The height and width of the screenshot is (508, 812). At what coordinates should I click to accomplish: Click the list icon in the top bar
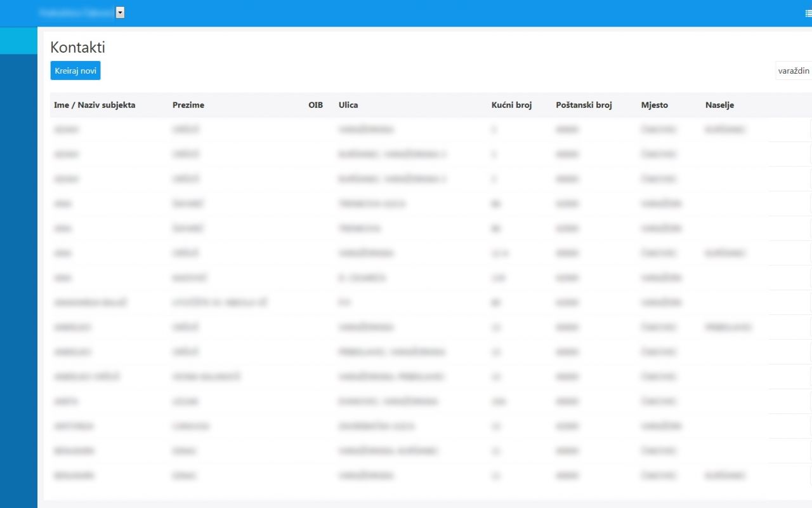tap(808, 13)
